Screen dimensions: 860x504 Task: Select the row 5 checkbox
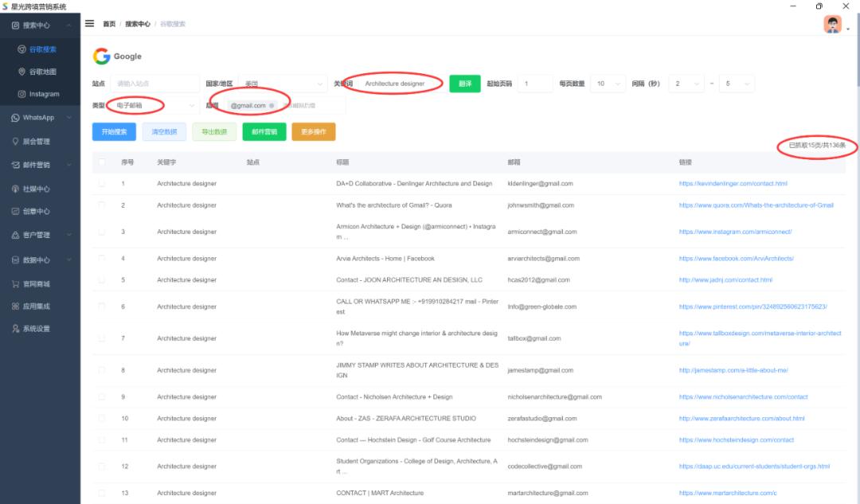coord(101,280)
